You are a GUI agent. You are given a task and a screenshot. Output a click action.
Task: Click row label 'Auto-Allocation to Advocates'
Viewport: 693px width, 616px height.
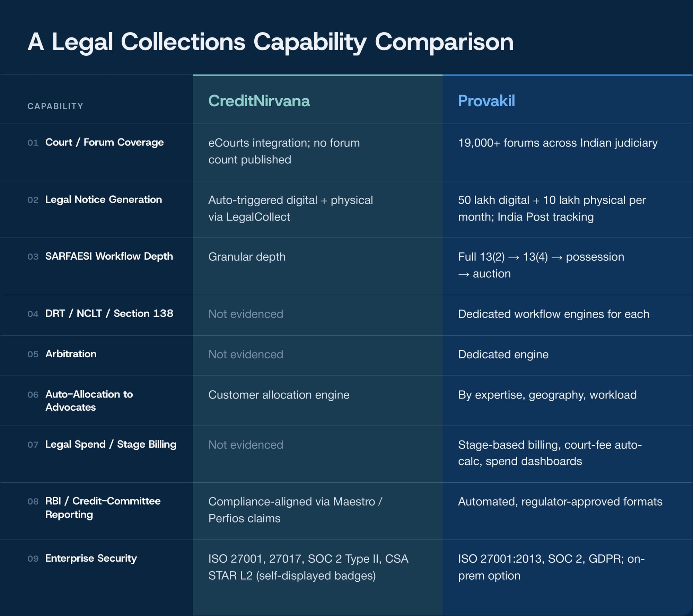pyautogui.click(x=89, y=401)
